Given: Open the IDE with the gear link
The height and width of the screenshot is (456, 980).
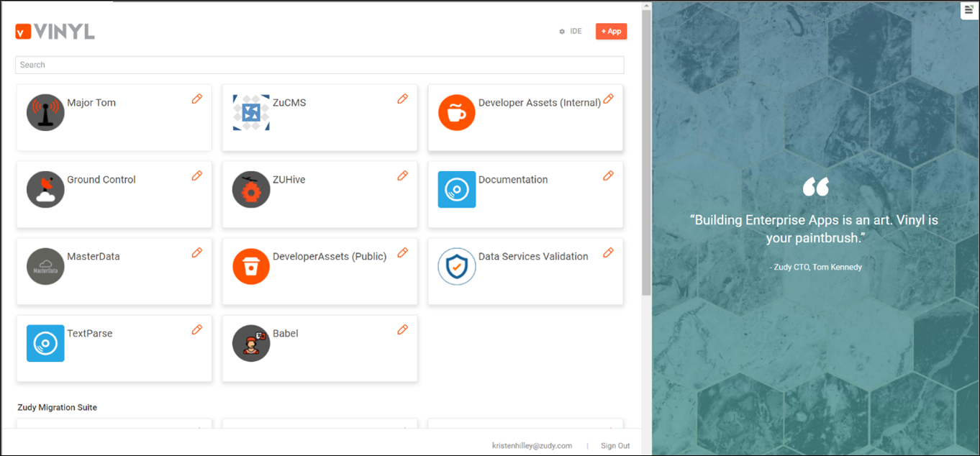Looking at the screenshot, I should [571, 32].
